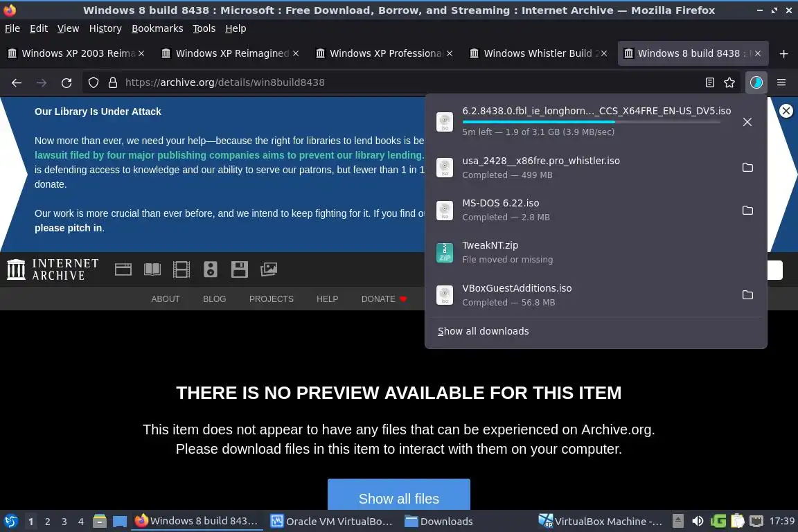
Task: Click the show desktop icon in taskbar
Action: pyautogui.click(x=120, y=522)
